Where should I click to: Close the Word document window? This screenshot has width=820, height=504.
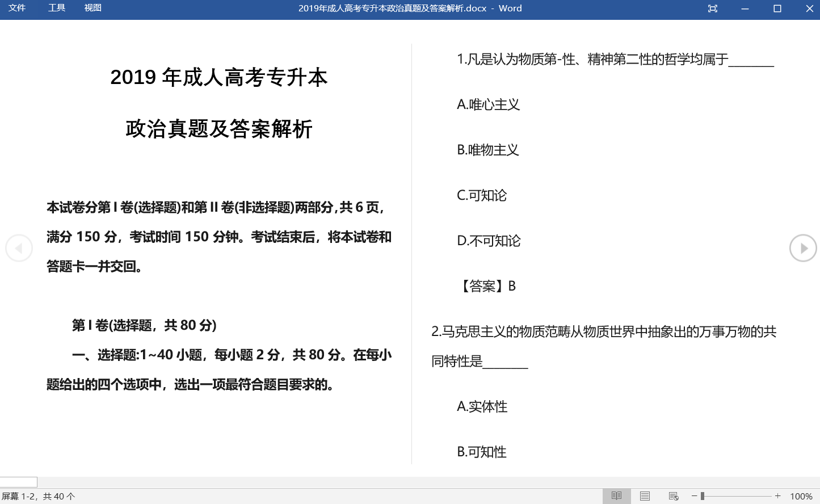point(809,9)
